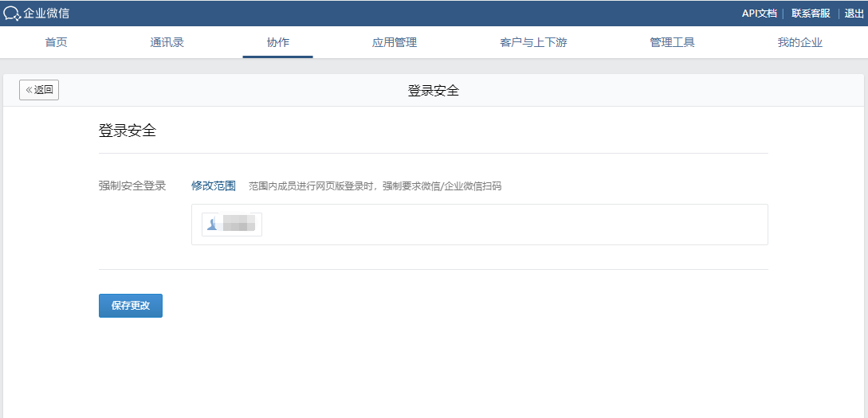Log out via the 退出 link
This screenshot has height=418, width=868.
(x=854, y=14)
